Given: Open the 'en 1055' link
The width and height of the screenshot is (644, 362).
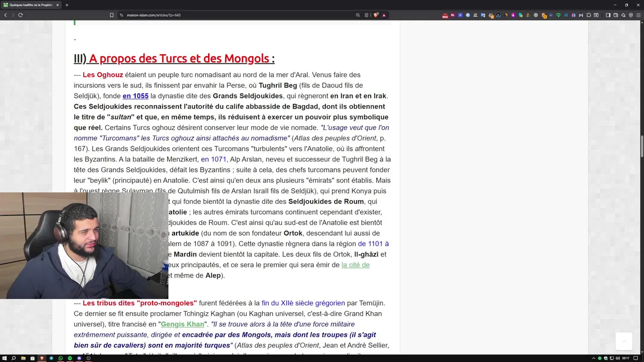Looking at the screenshot, I should (x=135, y=96).
